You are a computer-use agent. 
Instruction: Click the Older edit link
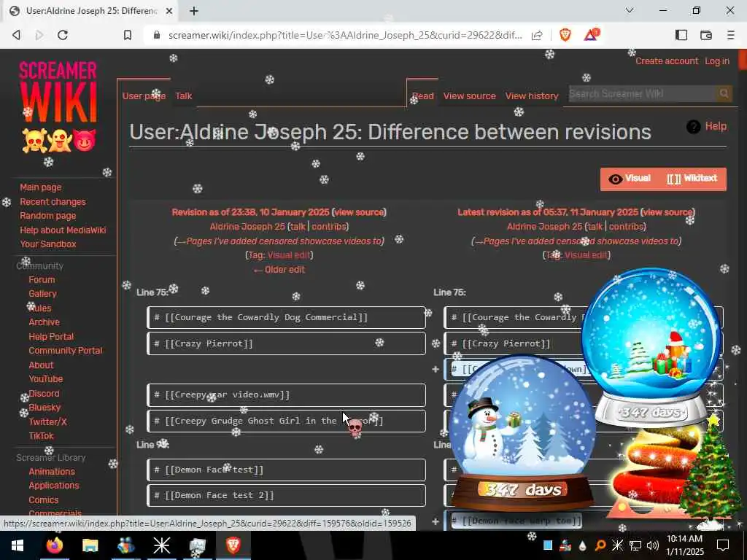pos(279,270)
